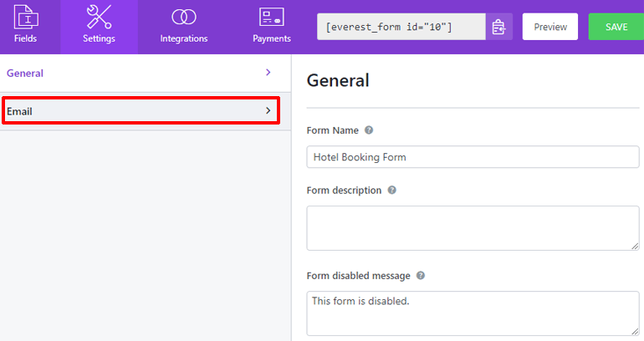Click the Form description resize handle
The height and width of the screenshot is (341, 644).
pos(635,246)
